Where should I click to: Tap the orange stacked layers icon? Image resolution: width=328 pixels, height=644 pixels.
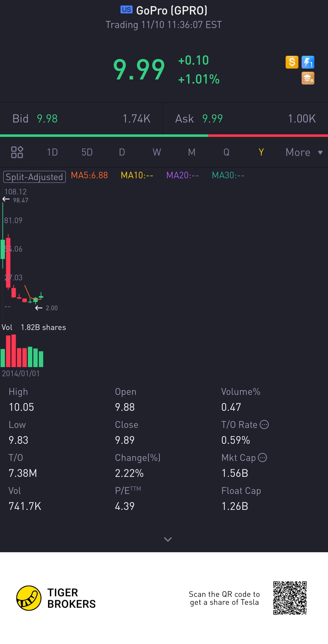tap(308, 78)
